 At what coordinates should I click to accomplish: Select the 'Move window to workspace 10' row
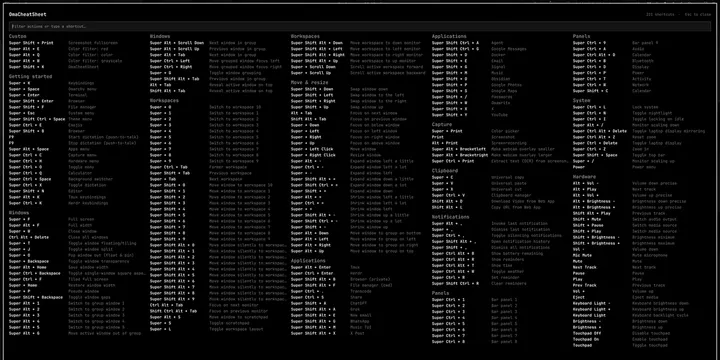point(218,185)
